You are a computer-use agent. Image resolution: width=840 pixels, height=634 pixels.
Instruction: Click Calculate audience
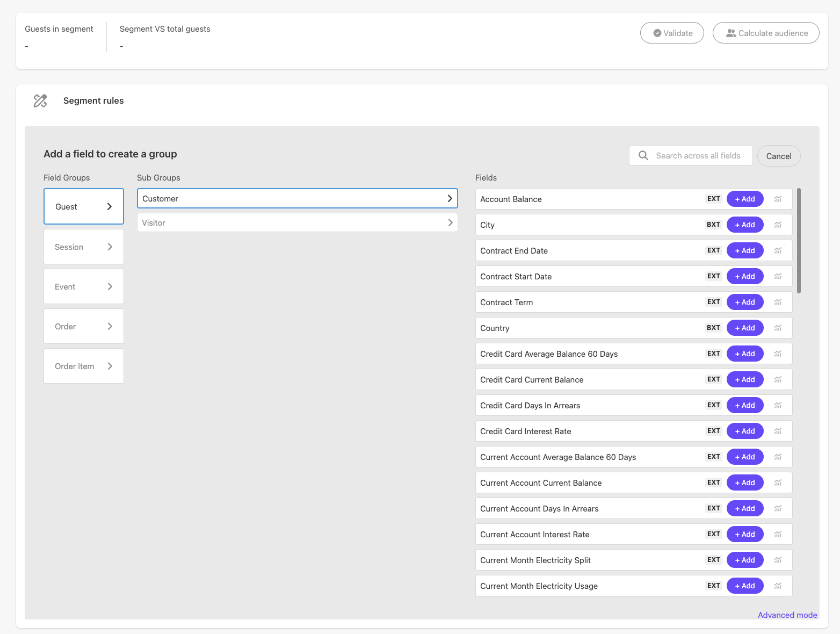[766, 33]
